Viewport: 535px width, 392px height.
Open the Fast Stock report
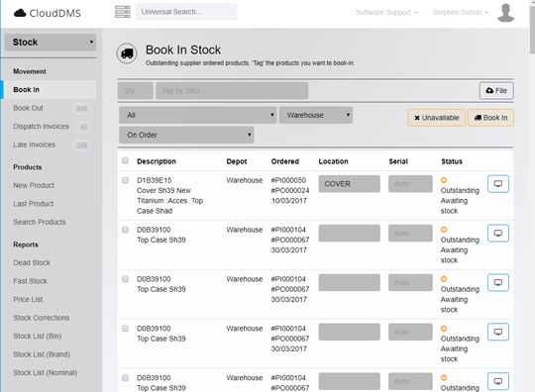31,281
